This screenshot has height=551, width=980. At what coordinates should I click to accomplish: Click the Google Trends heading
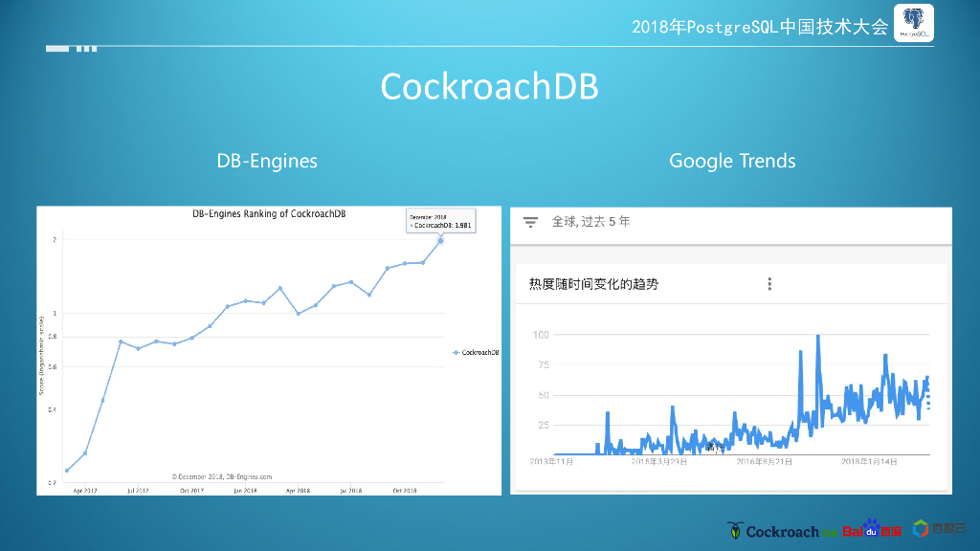click(732, 161)
